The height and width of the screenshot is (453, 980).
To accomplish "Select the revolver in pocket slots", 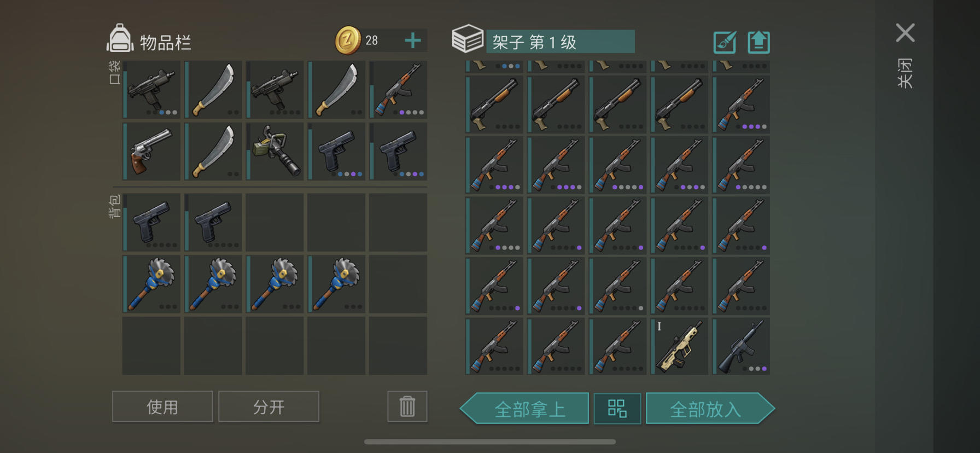I will tap(151, 152).
